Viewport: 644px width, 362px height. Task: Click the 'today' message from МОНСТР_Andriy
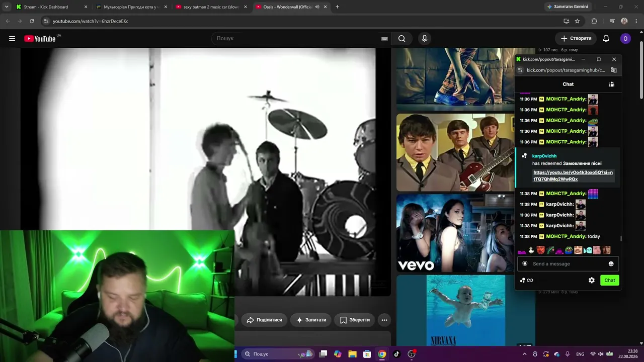pyautogui.click(x=594, y=236)
